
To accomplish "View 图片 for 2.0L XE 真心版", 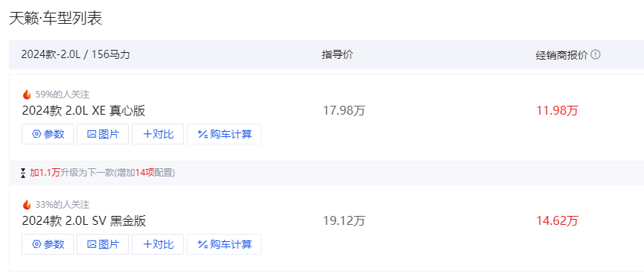I will point(103,134).
